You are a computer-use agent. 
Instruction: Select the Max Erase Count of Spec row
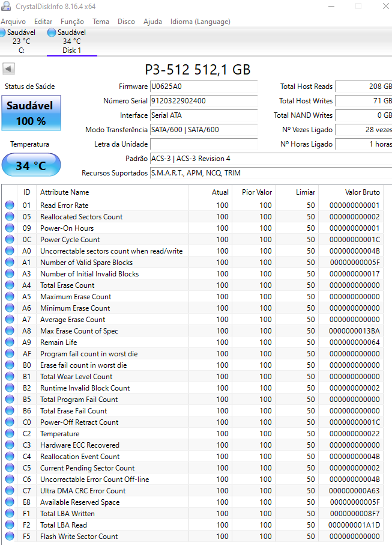pyautogui.click(x=193, y=331)
